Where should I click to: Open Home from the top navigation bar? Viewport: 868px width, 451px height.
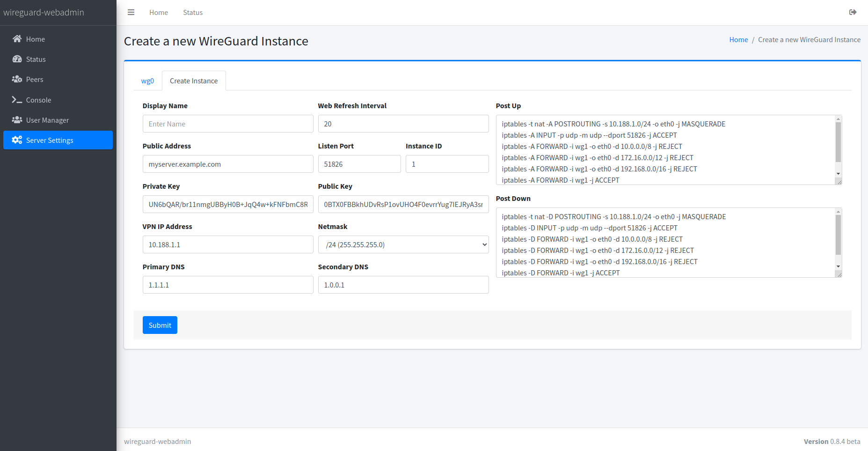coord(158,12)
